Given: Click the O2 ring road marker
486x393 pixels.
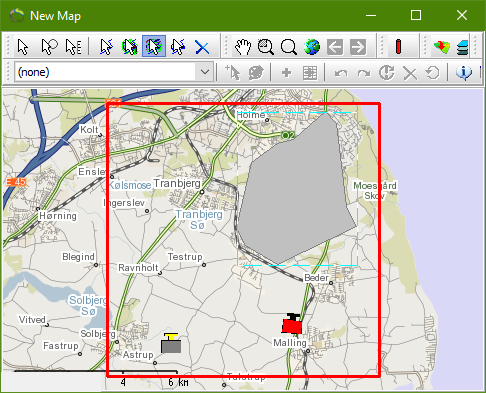Looking at the screenshot, I should tap(288, 135).
